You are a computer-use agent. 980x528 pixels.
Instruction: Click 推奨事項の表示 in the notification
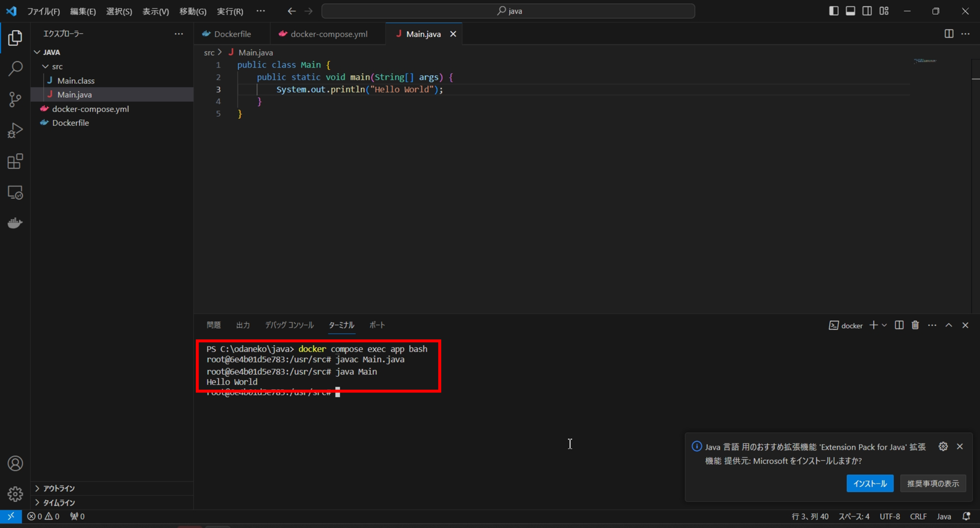(x=932, y=483)
